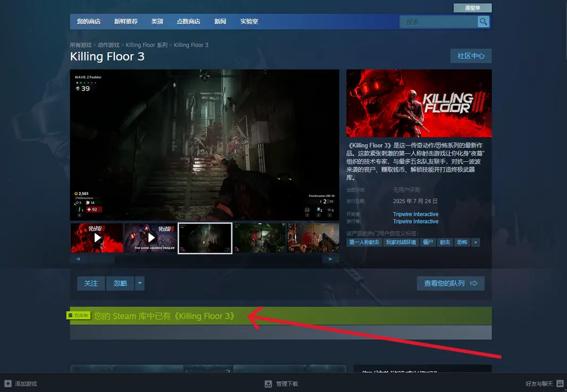Screen dimensions: 567x392
Task: Play the first Killing Floor trailer thumbnail
Action: pos(97,238)
